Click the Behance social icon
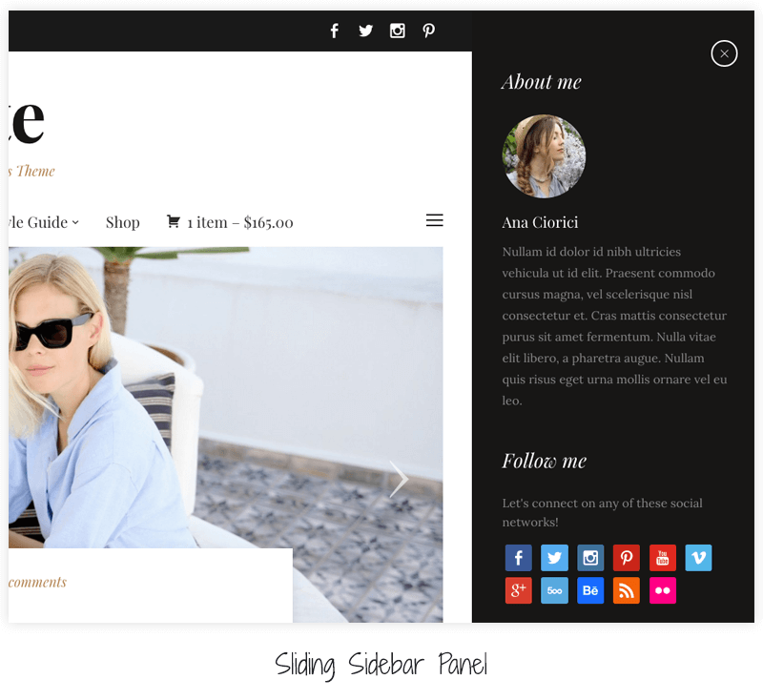 click(x=590, y=591)
